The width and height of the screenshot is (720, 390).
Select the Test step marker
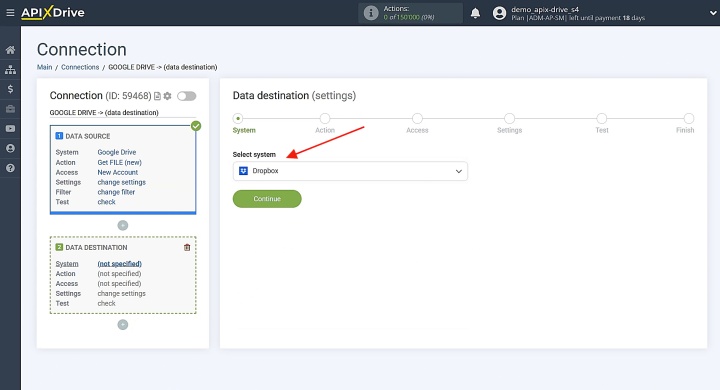(x=602, y=119)
